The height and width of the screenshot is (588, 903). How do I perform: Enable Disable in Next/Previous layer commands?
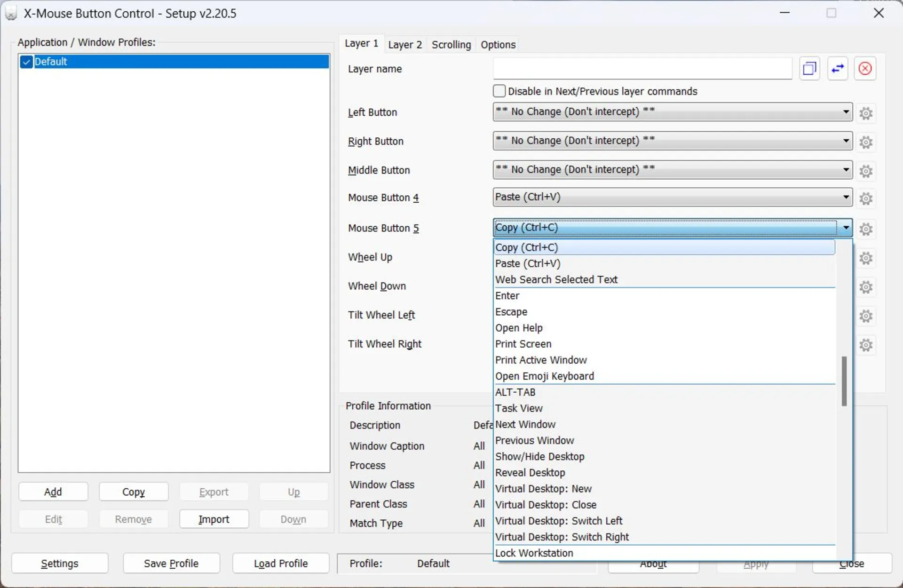point(499,91)
